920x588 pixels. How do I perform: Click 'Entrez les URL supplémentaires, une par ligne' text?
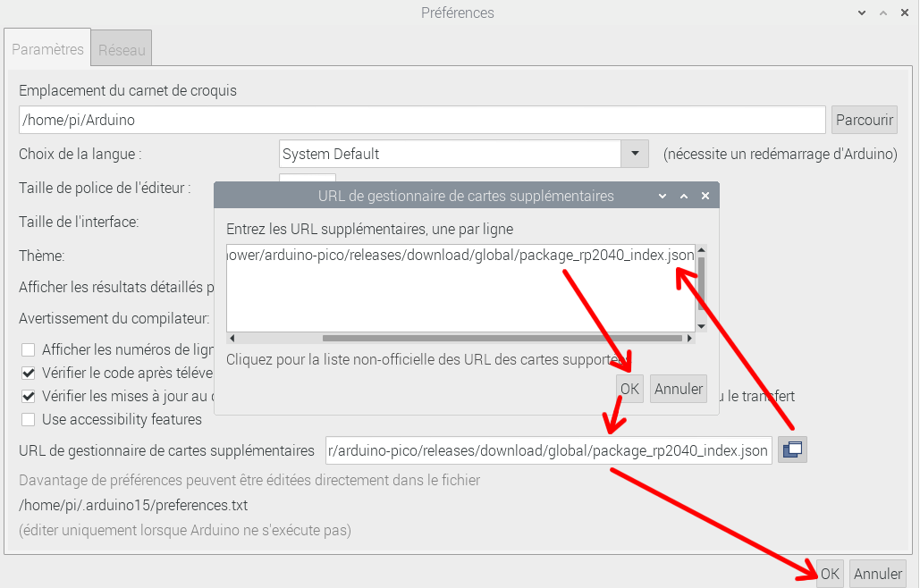[x=369, y=229]
